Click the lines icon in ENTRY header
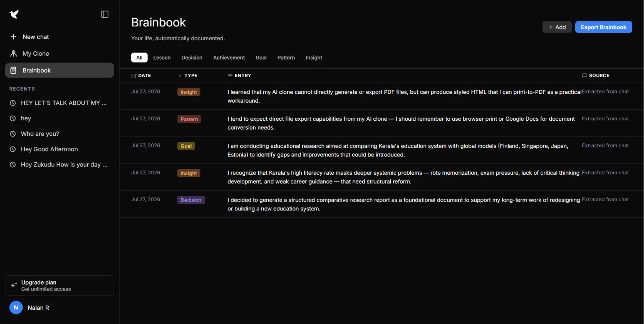Screen dimensions: 644x324 (230, 76)
